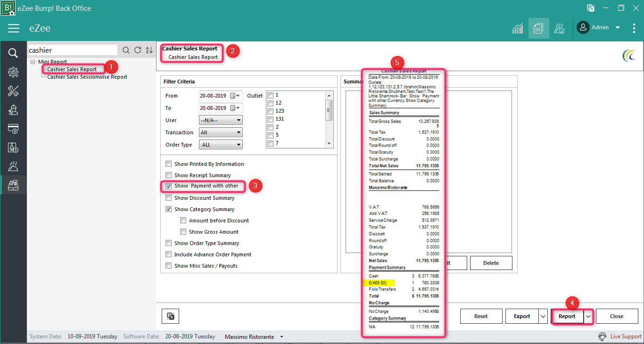644x344 pixels.
Task: Click the Live Support headset icon
Action: pos(602,336)
